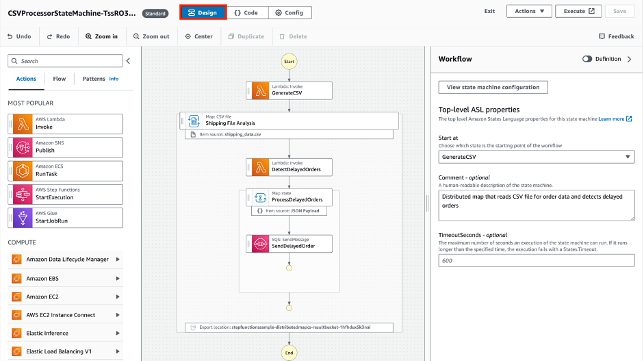644x361 pixels.
Task: Grab the GenerateCSV state drag handle
Action: (x=249, y=90)
